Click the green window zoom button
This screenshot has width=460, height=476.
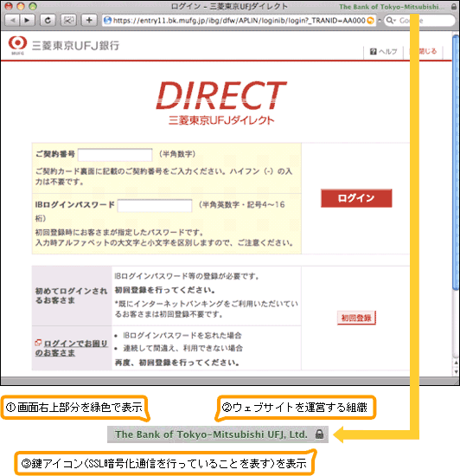(x=33, y=6)
